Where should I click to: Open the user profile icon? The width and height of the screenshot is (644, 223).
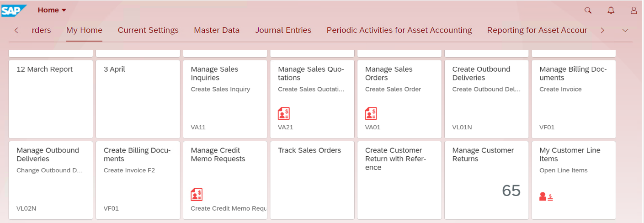click(633, 10)
